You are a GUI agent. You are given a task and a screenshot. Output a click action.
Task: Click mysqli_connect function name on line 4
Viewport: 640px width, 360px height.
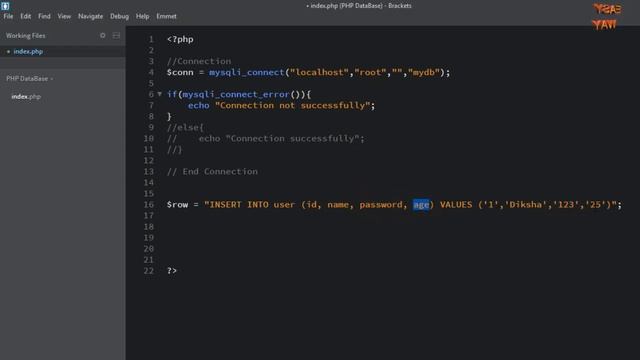coord(247,72)
